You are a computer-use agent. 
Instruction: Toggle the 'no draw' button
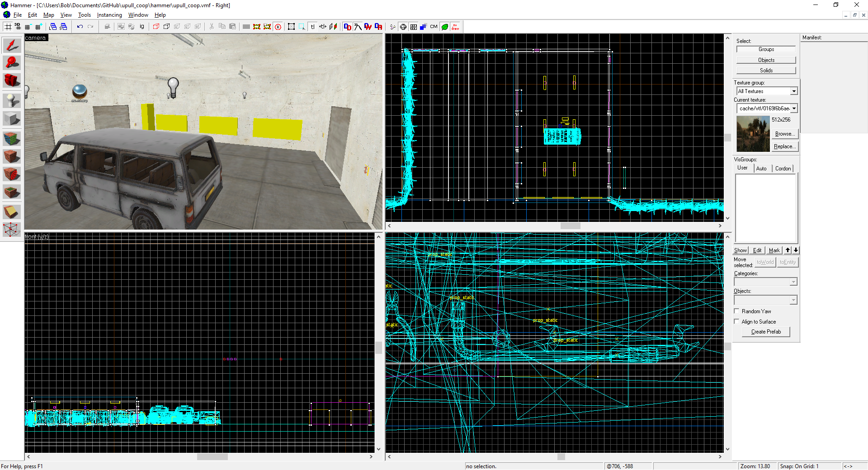(x=455, y=27)
